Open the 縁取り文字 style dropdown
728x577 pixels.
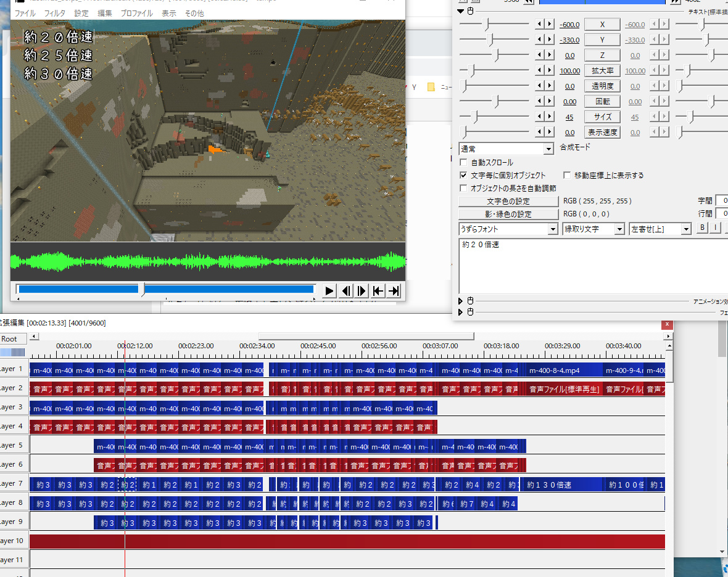[619, 229]
